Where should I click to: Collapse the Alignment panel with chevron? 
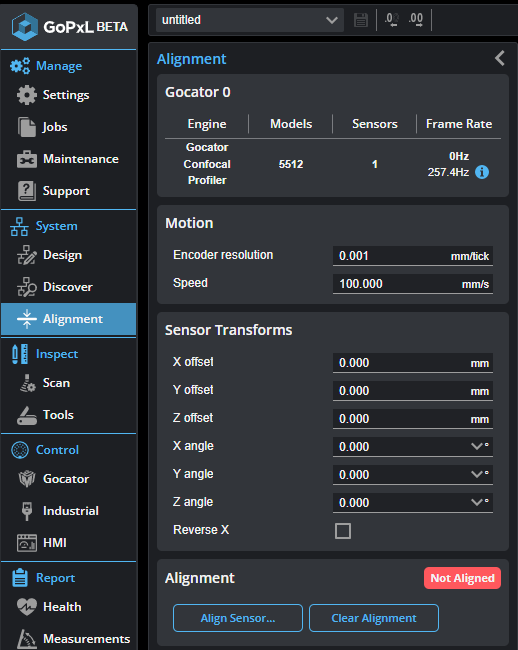click(500, 58)
